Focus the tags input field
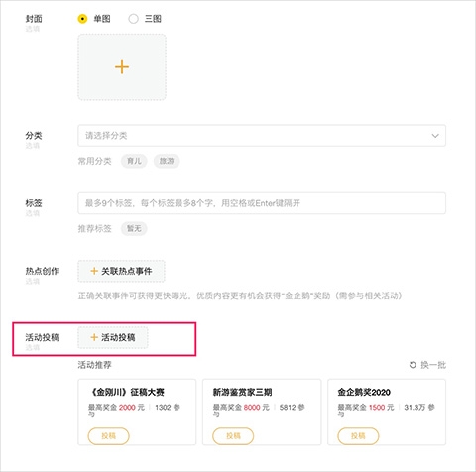This screenshot has width=476, height=472. point(262,203)
